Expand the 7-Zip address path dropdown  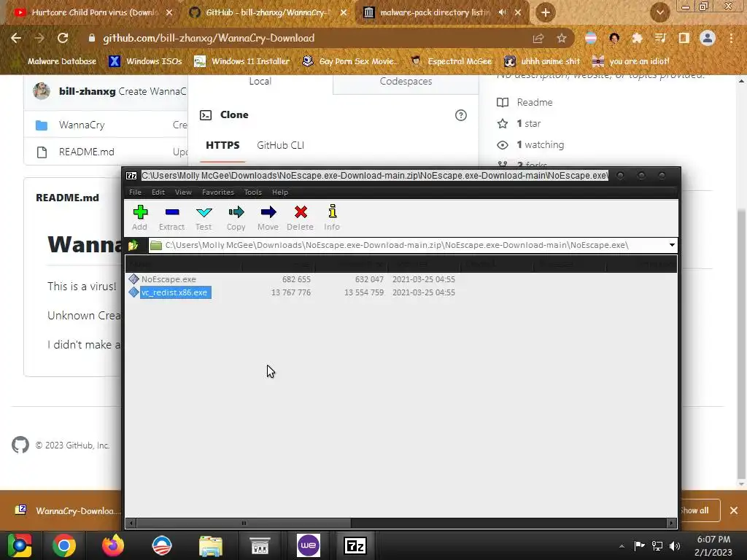[x=672, y=245]
